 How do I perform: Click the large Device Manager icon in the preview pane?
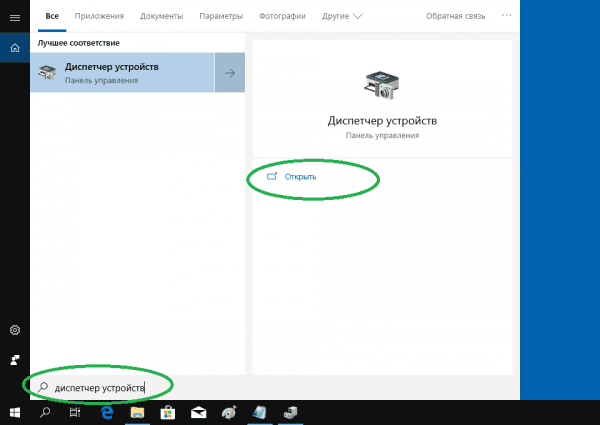tap(381, 85)
